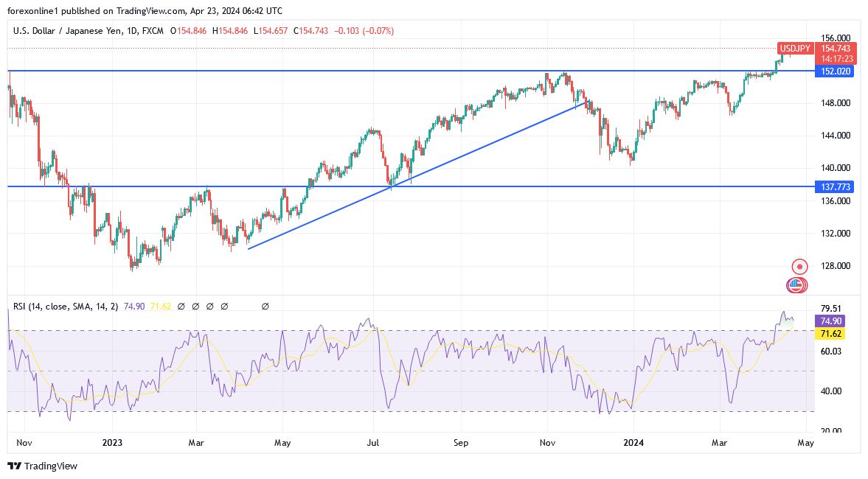The width and height of the screenshot is (868, 479).
Task: Toggle the fourth crossed-circle symbol in RSI legend
Action: pos(225,306)
